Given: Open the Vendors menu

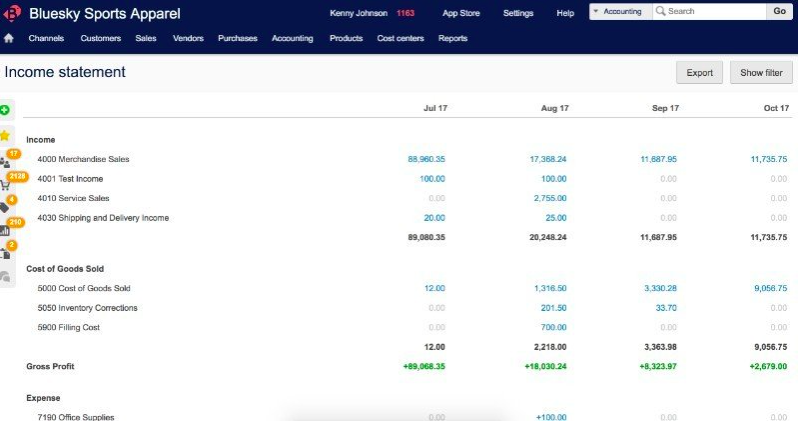Looking at the screenshot, I should tap(188, 38).
